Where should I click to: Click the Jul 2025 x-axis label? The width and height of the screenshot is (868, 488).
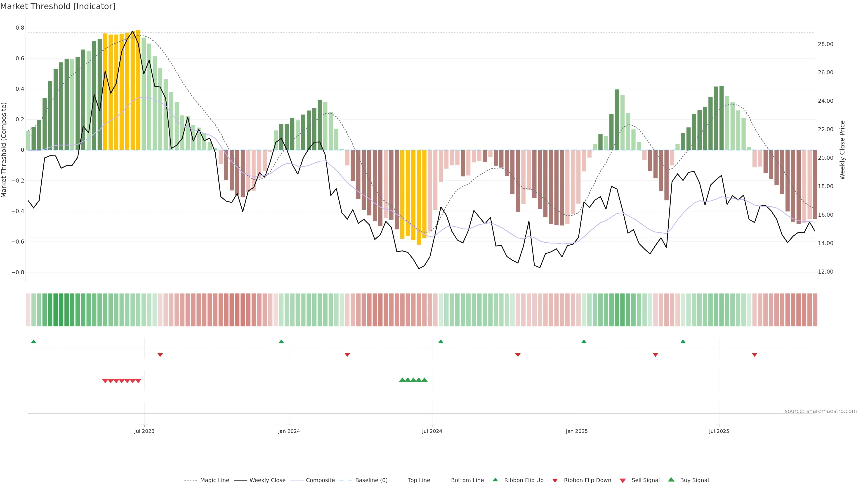point(719,431)
